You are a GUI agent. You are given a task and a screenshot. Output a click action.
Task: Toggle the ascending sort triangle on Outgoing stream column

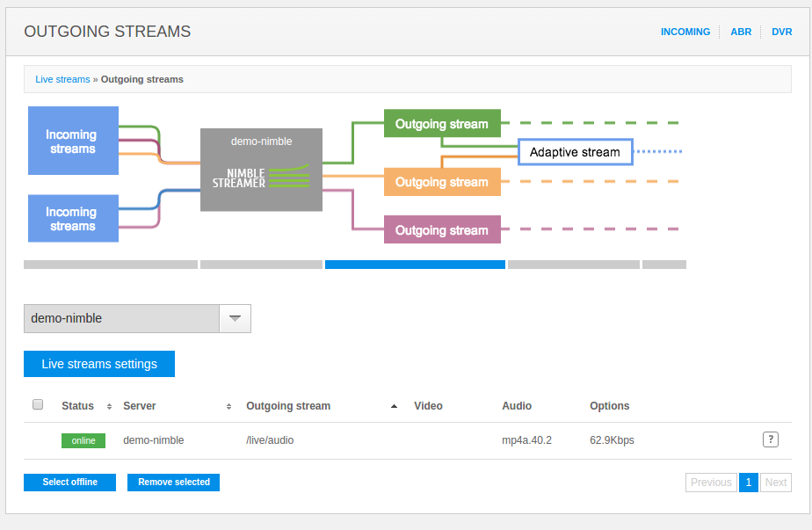pos(393,406)
